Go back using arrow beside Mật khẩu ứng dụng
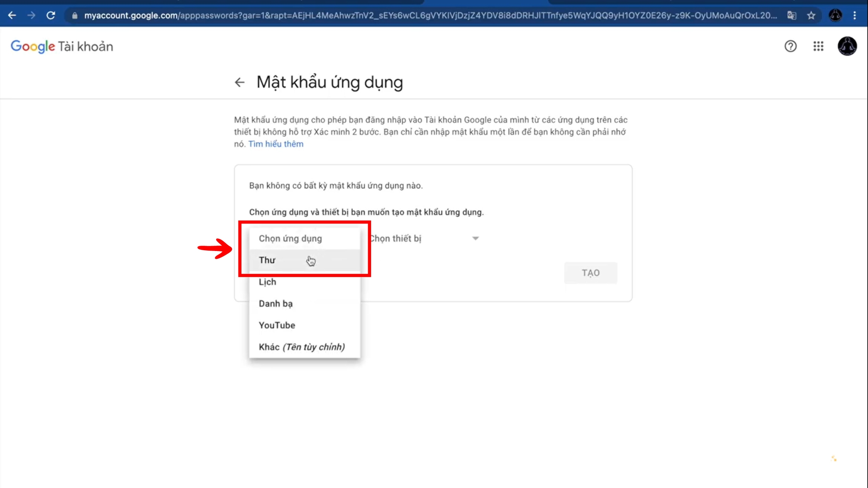868x488 pixels. pyautogui.click(x=240, y=82)
